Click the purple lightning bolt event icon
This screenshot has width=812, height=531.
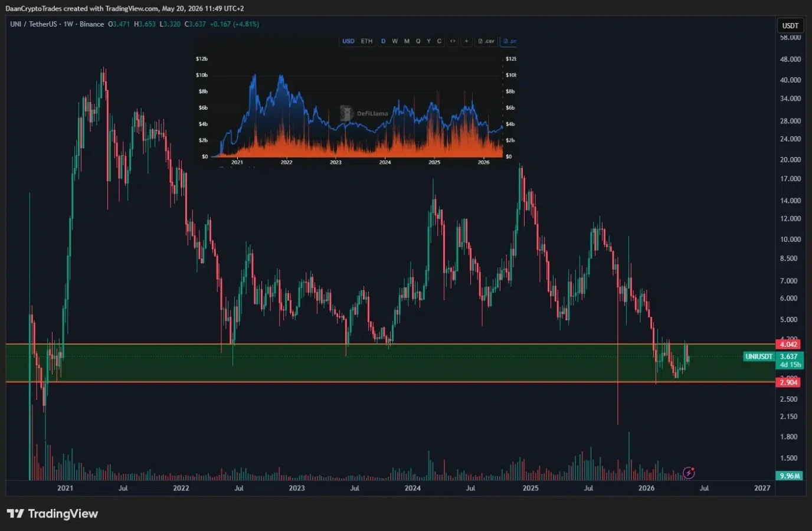coord(689,473)
